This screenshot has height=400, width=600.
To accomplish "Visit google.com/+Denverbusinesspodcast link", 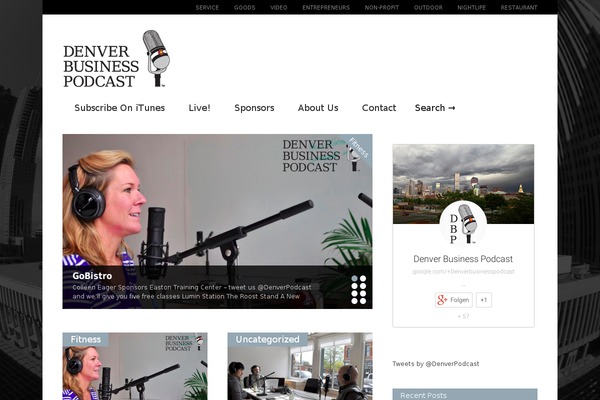I will click(463, 271).
